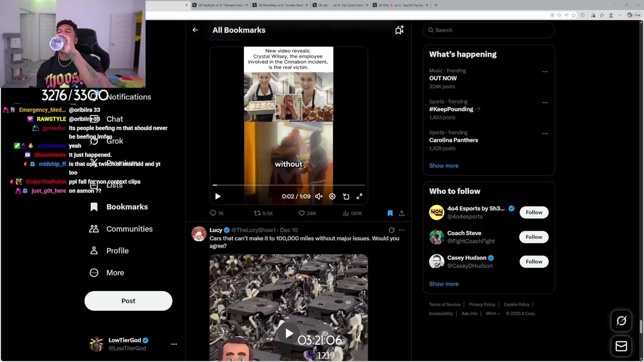
Task: Go to Bookmarks in sidebar
Action: coord(119,207)
